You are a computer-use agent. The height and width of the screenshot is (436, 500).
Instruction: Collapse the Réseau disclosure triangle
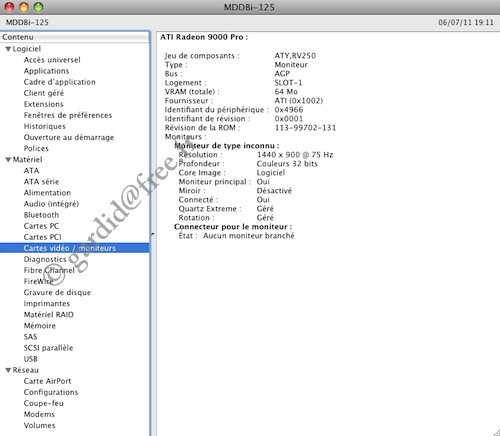9,370
